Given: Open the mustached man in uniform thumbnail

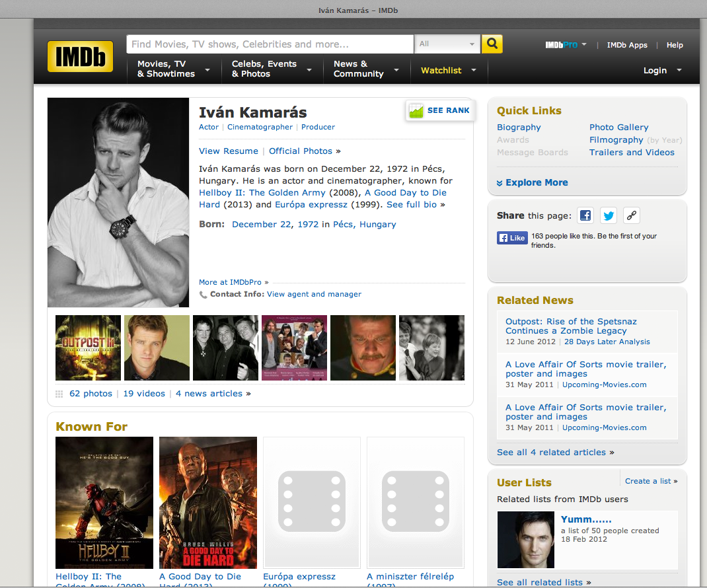Looking at the screenshot, I should pyautogui.click(x=363, y=348).
